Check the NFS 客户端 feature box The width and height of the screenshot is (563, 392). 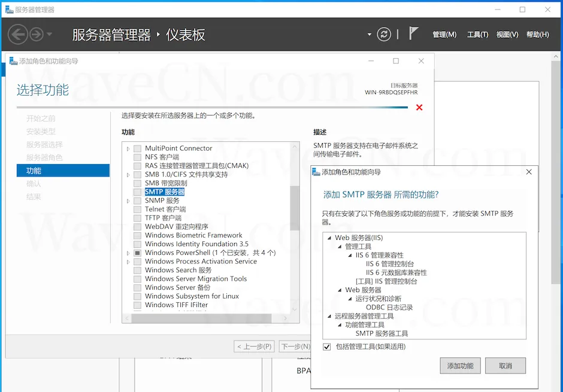[x=137, y=157]
